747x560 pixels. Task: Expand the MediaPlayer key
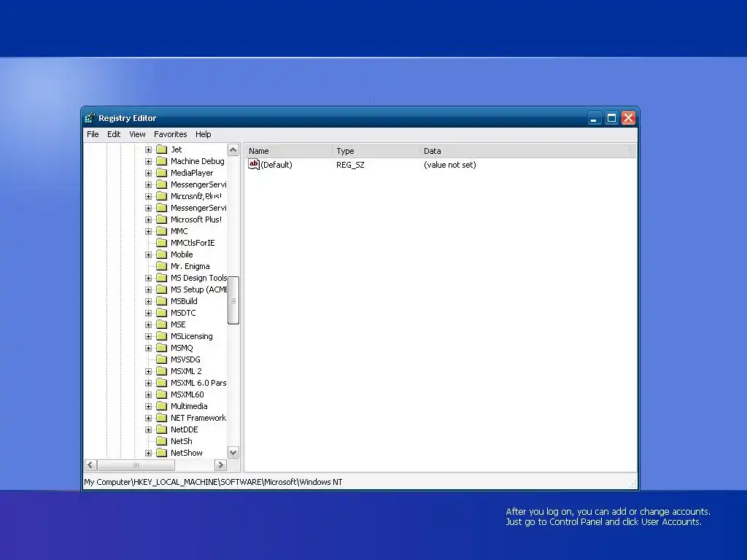coord(149,173)
